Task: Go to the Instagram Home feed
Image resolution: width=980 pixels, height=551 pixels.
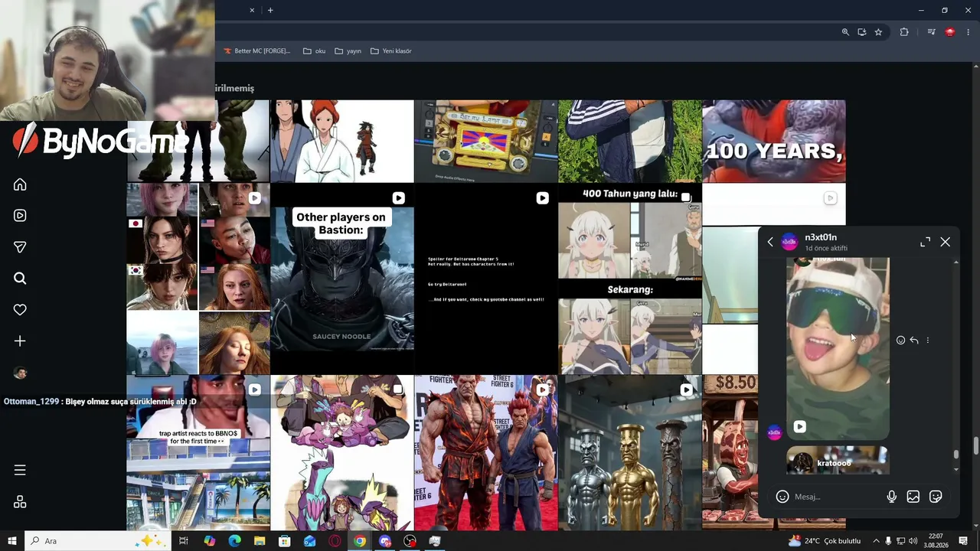Action: click(x=20, y=184)
